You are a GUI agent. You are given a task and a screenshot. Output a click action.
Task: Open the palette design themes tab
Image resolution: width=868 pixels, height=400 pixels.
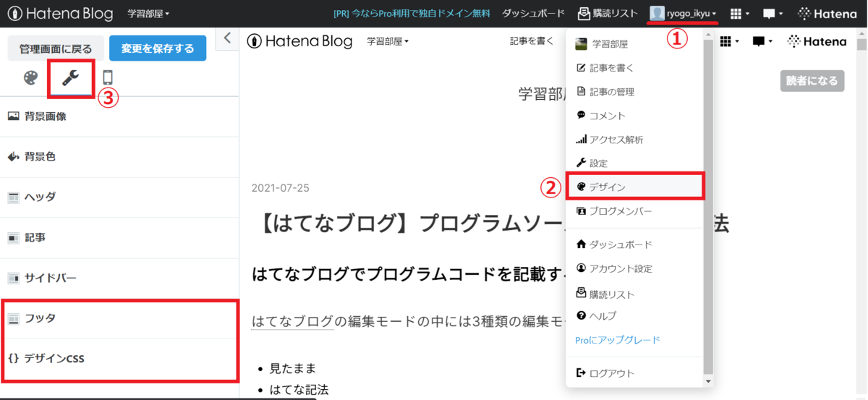pos(30,78)
